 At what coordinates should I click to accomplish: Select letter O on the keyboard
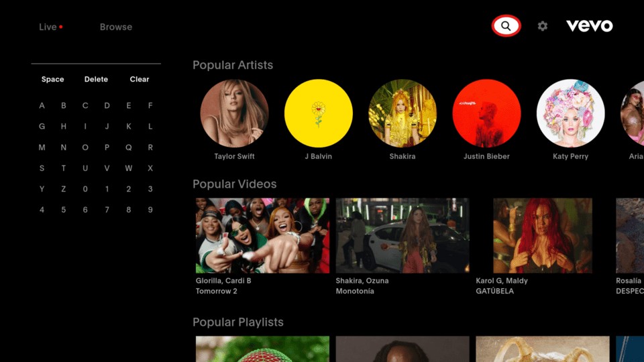click(x=85, y=147)
